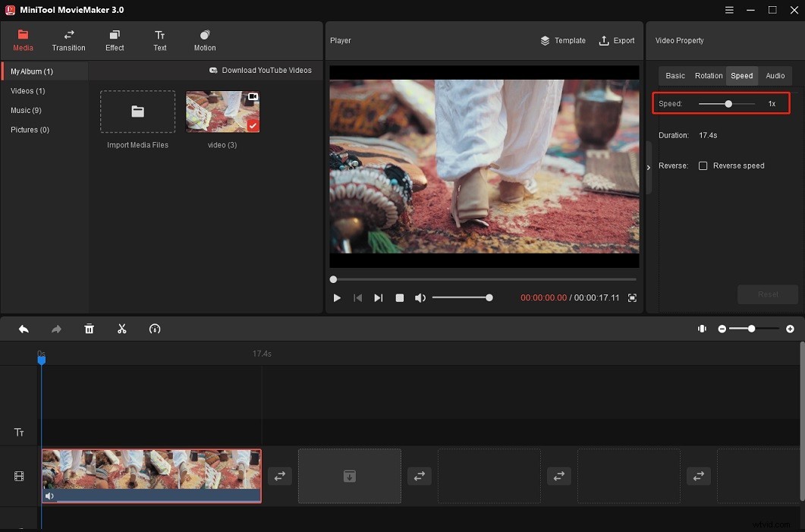Zoom in the timeline with the plus icon
Image resolution: width=805 pixels, height=532 pixels.
pyautogui.click(x=790, y=329)
